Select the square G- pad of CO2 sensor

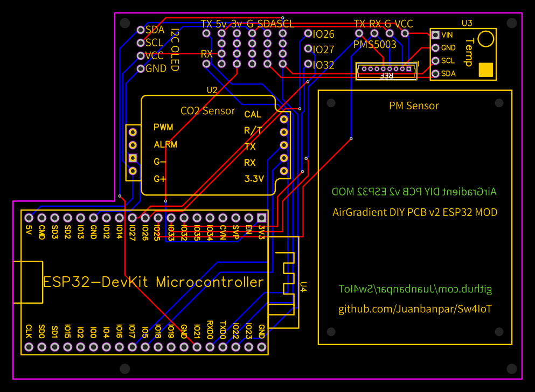click(133, 158)
